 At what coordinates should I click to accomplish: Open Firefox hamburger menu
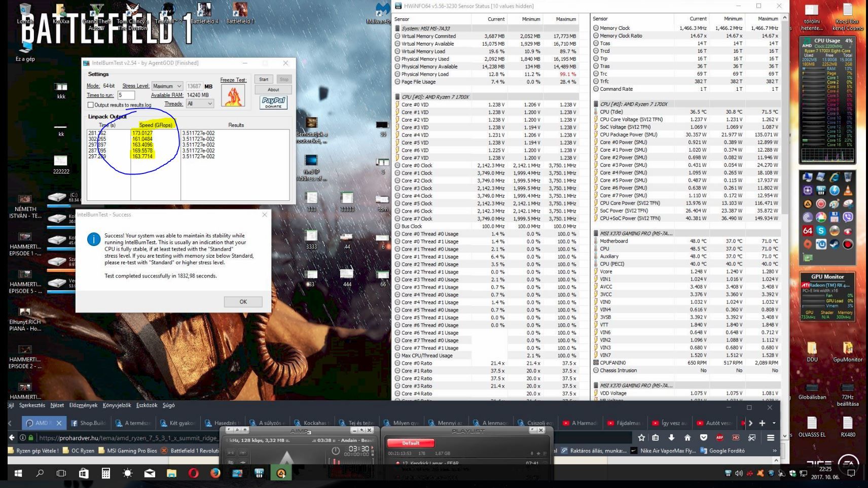coord(771,437)
